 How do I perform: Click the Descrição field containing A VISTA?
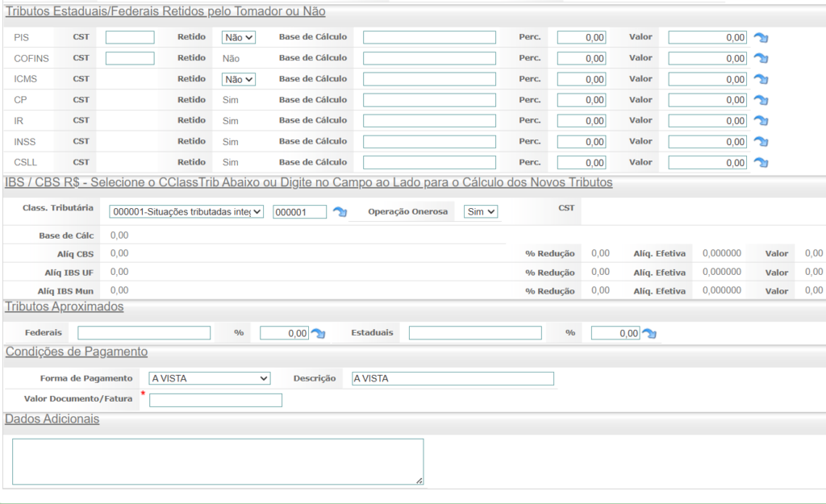[453, 378]
